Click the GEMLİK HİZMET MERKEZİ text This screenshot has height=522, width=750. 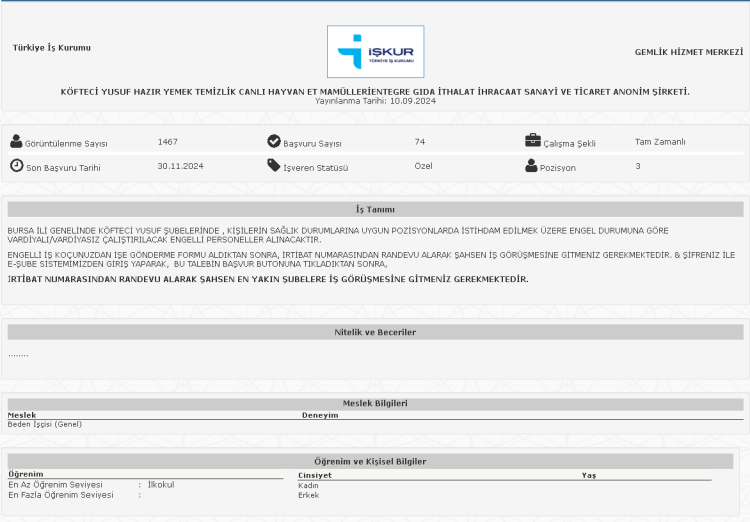coord(688,52)
